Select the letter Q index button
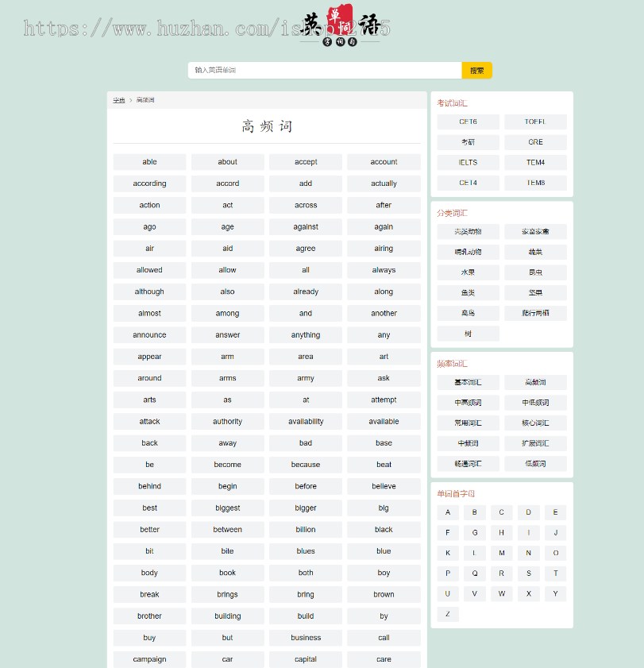644x668 pixels. pos(475,573)
